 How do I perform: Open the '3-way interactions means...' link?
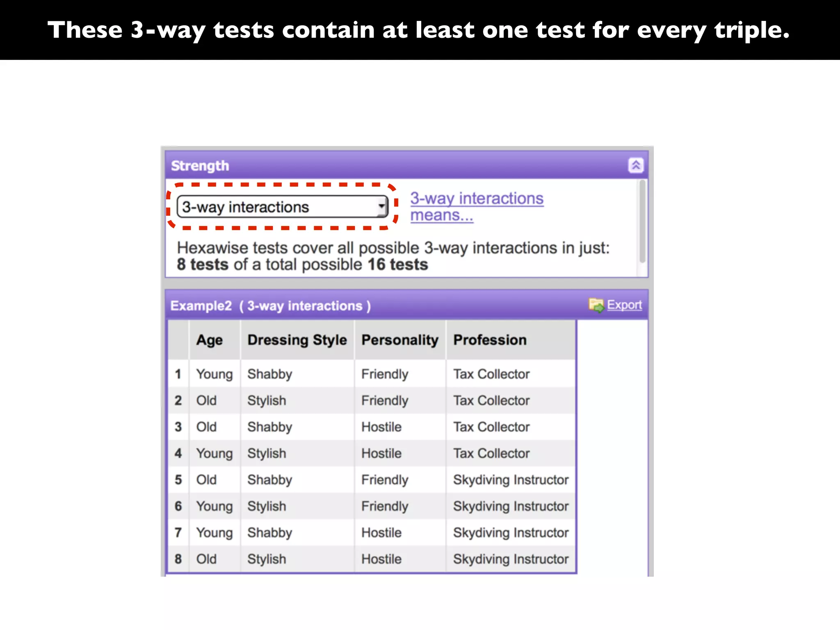[477, 207]
